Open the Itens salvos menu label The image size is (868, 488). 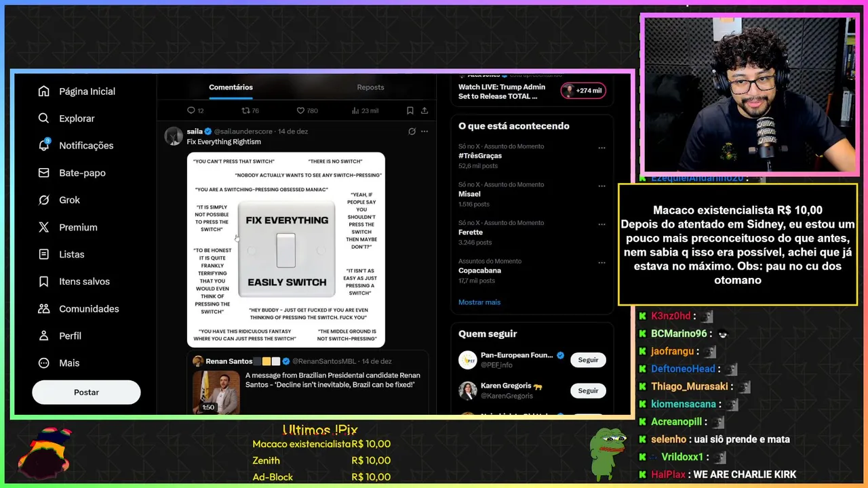click(84, 281)
